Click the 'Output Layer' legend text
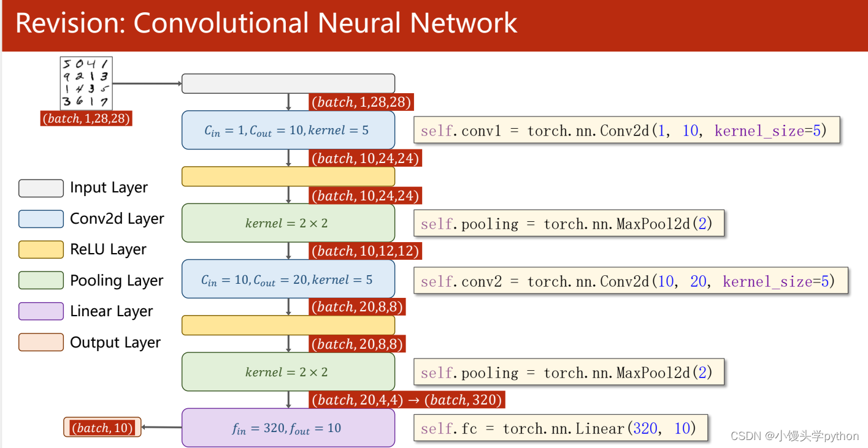 coord(115,343)
